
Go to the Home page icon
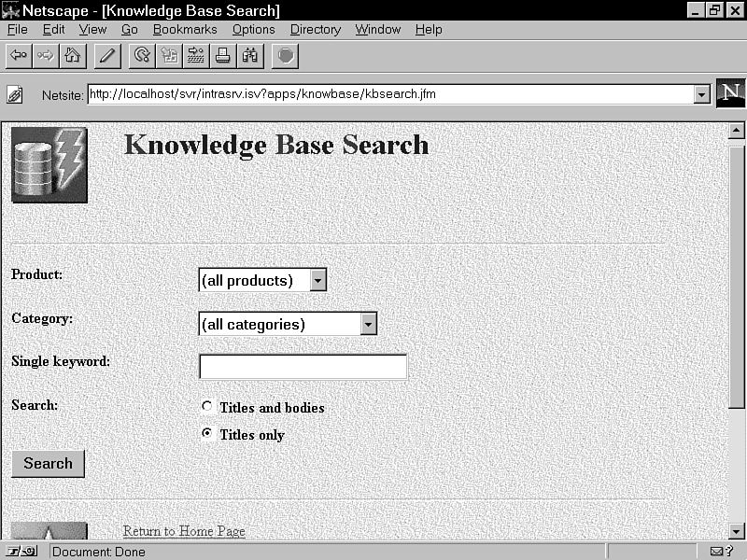72,56
